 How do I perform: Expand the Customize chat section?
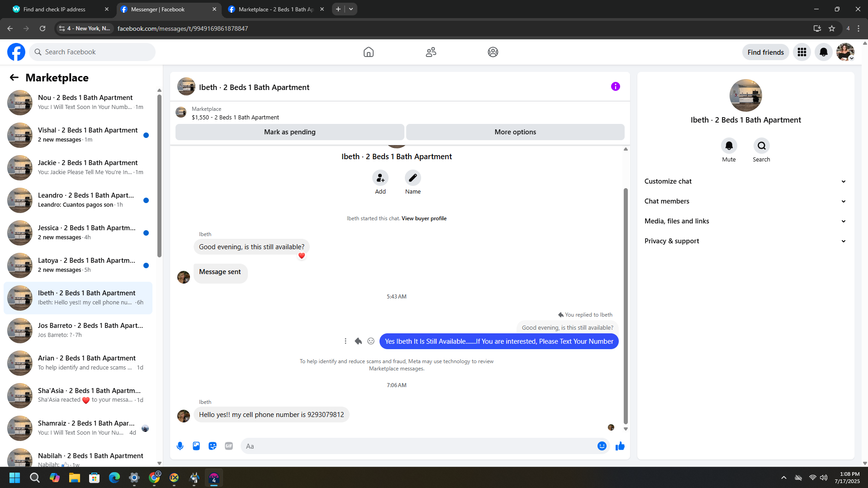pos(745,181)
